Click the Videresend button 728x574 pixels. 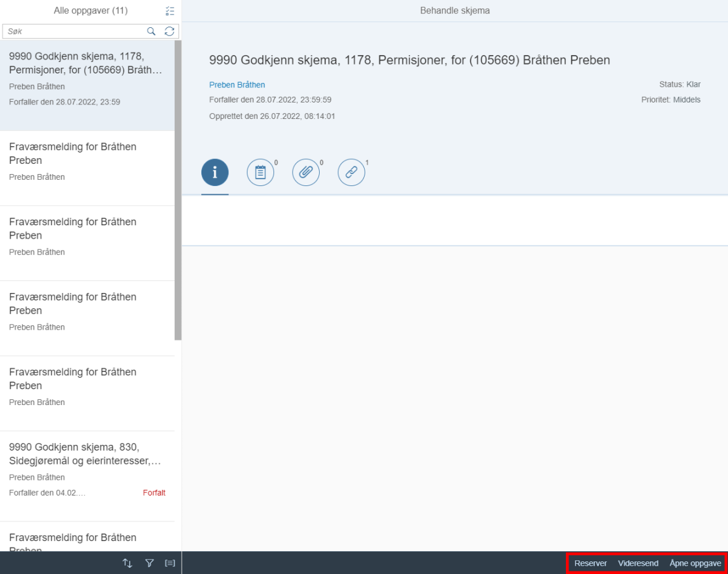click(638, 563)
